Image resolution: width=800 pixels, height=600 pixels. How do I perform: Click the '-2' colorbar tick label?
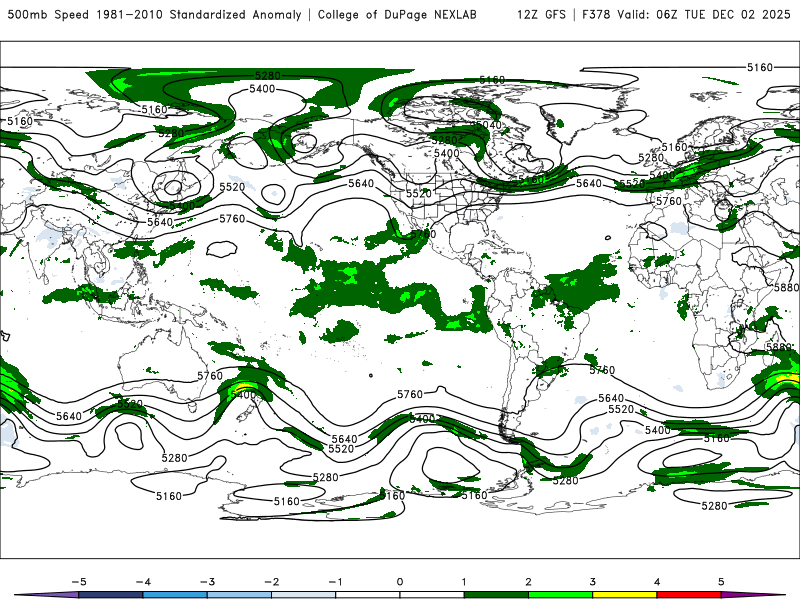pos(271,582)
